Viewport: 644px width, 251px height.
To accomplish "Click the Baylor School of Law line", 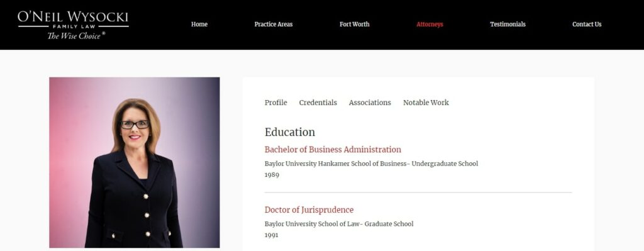I will tap(339, 224).
